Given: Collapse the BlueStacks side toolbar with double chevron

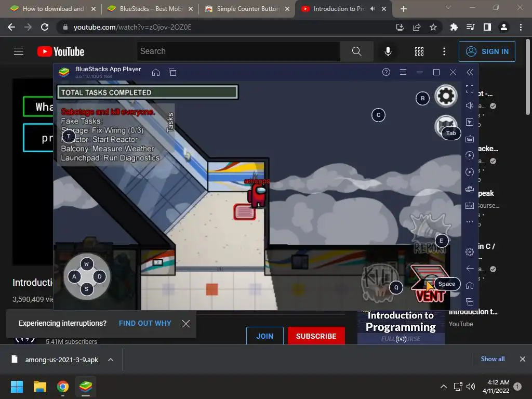Looking at the screenshot, I should click(x=470, y=72).
